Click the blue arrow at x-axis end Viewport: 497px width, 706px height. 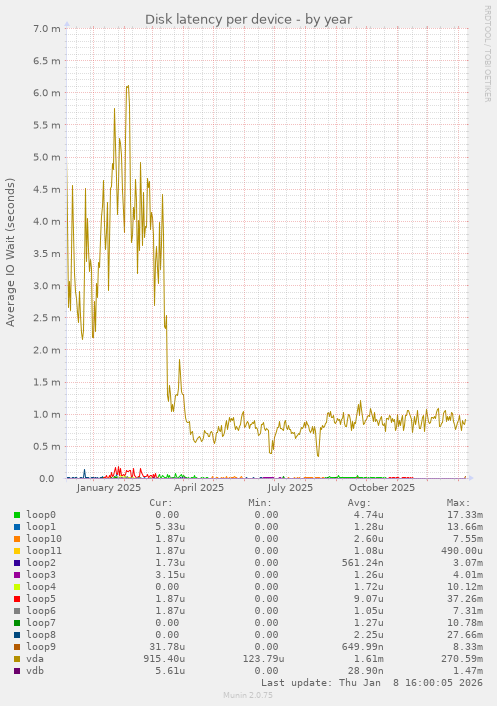(x=471, y=478)
